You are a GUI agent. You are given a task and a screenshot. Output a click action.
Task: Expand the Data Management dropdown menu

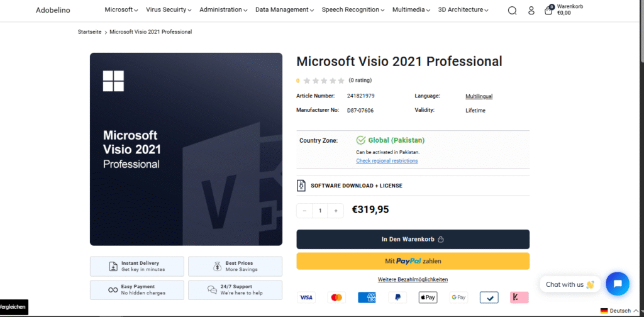(285, 10)
